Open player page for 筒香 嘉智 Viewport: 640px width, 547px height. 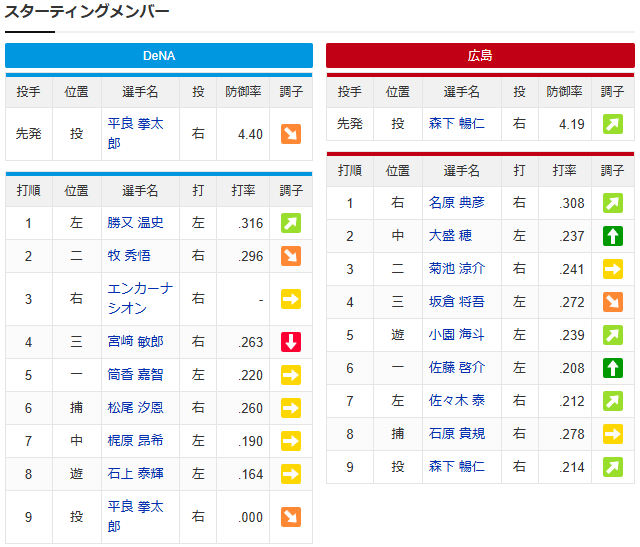point(136,374)
